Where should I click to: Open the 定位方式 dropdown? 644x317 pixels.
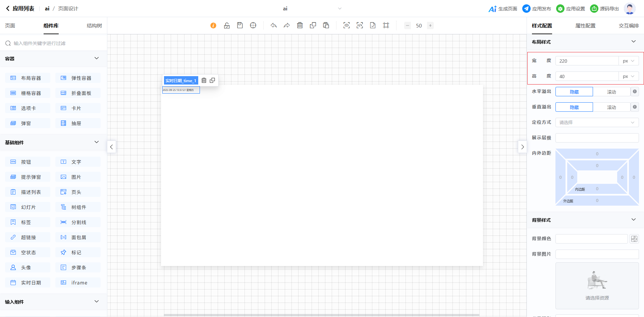pyautogui.click(x=597, y=122)
